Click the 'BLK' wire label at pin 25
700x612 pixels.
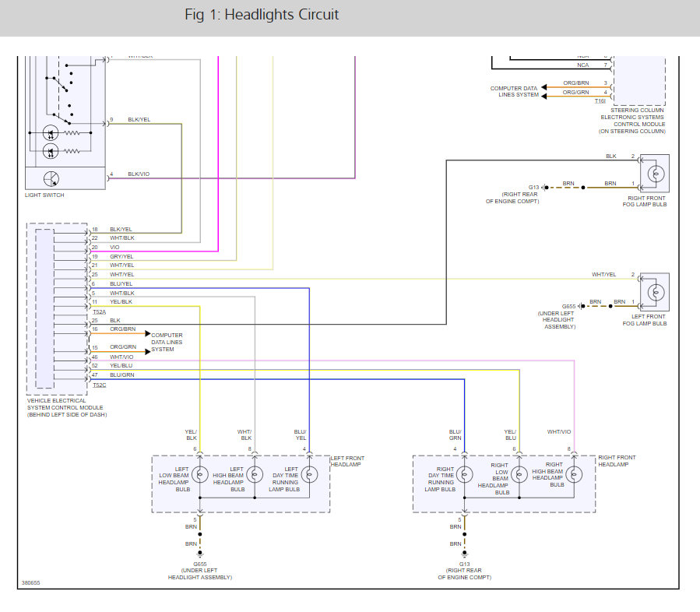coord(114,321)
